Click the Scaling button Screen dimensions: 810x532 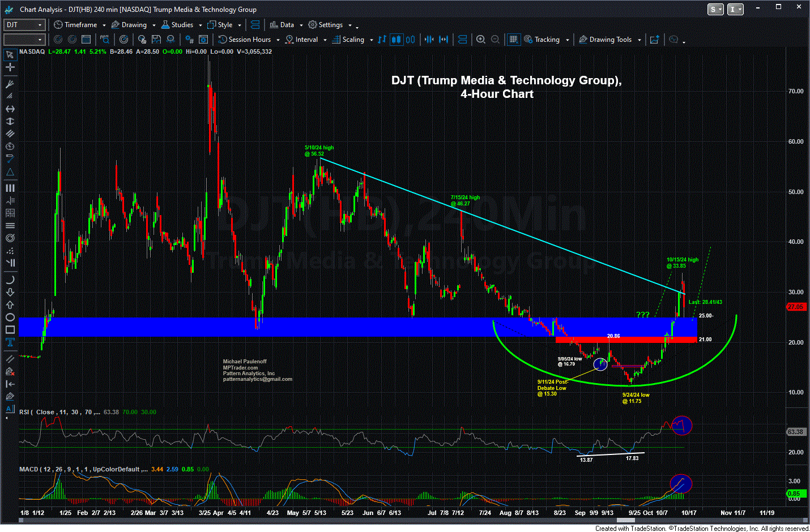click(348, 40)
